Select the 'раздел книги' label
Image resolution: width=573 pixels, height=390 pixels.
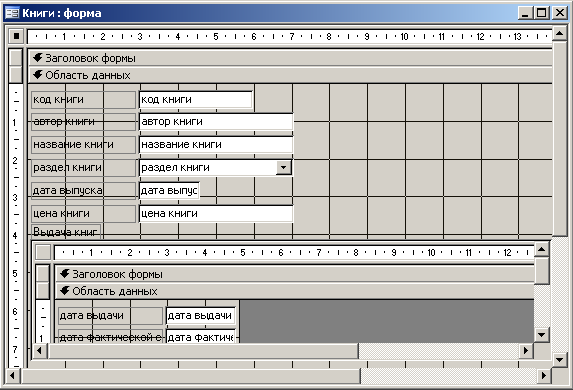(x=83, y=168)
